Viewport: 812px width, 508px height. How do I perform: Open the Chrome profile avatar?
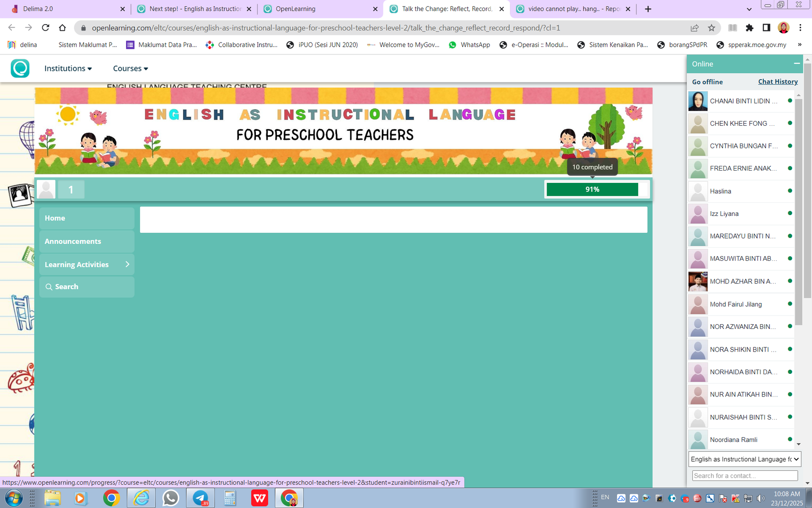pos(784,28)
